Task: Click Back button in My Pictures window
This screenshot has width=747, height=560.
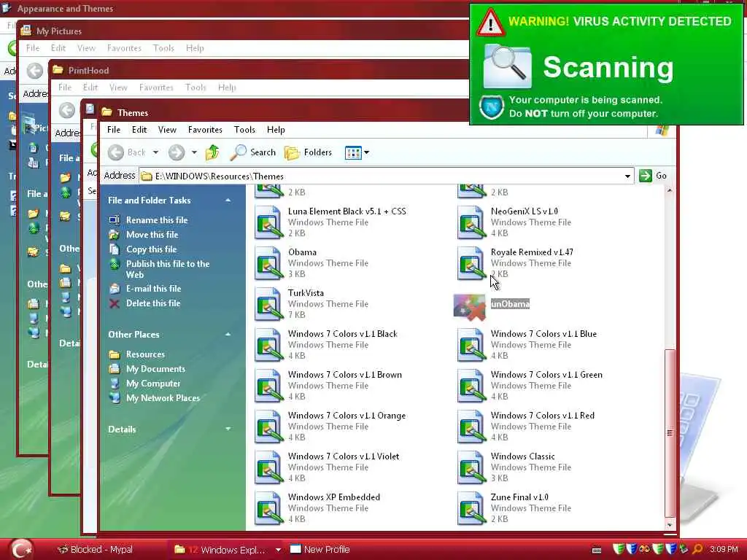Action: 34,71
